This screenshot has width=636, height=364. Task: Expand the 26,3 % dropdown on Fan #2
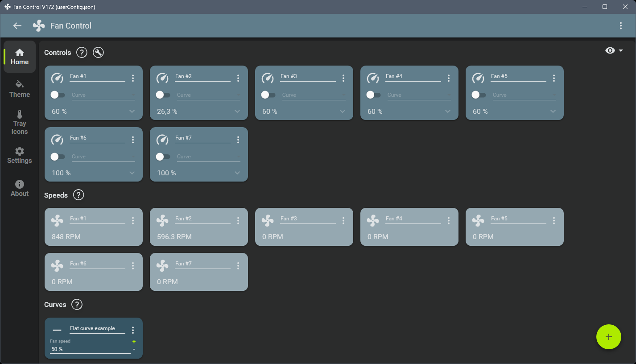point(237,111)
